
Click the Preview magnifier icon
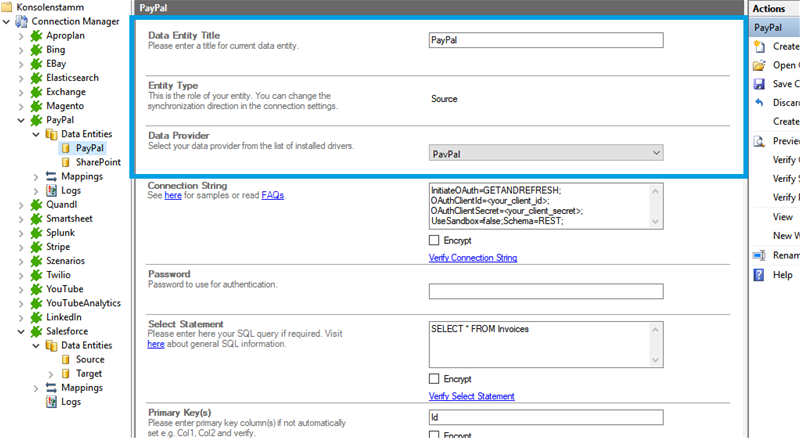tap(760, 141)
